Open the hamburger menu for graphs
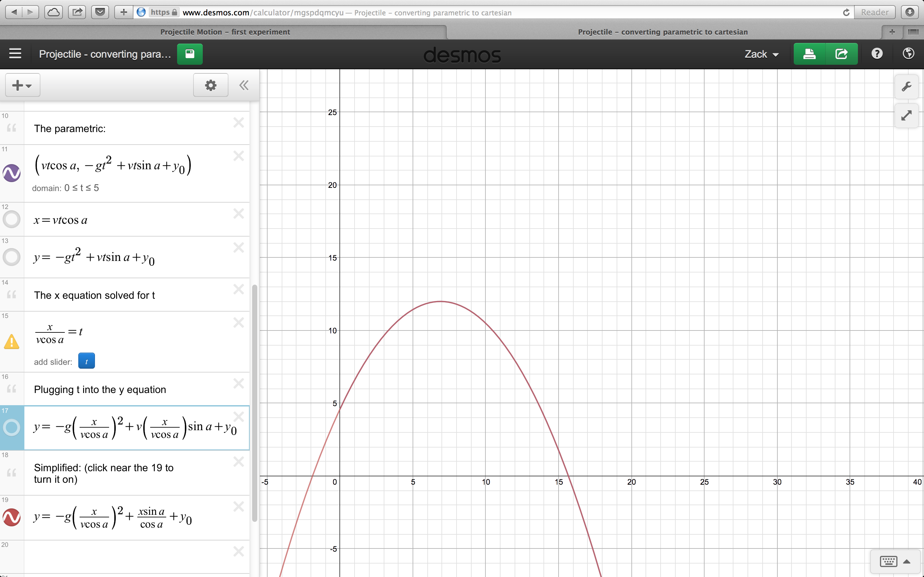The image size is (924, 577). (15, 54)
